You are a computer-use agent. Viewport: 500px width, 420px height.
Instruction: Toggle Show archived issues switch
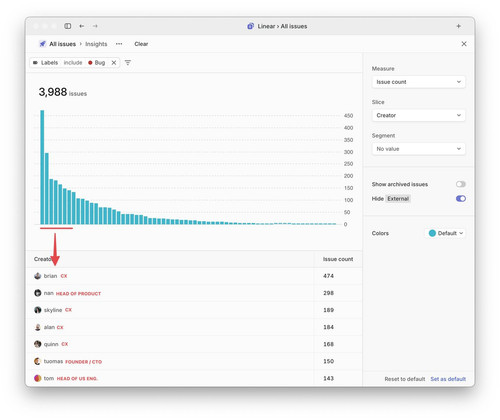pyautogui.click(x=461, y=184)
